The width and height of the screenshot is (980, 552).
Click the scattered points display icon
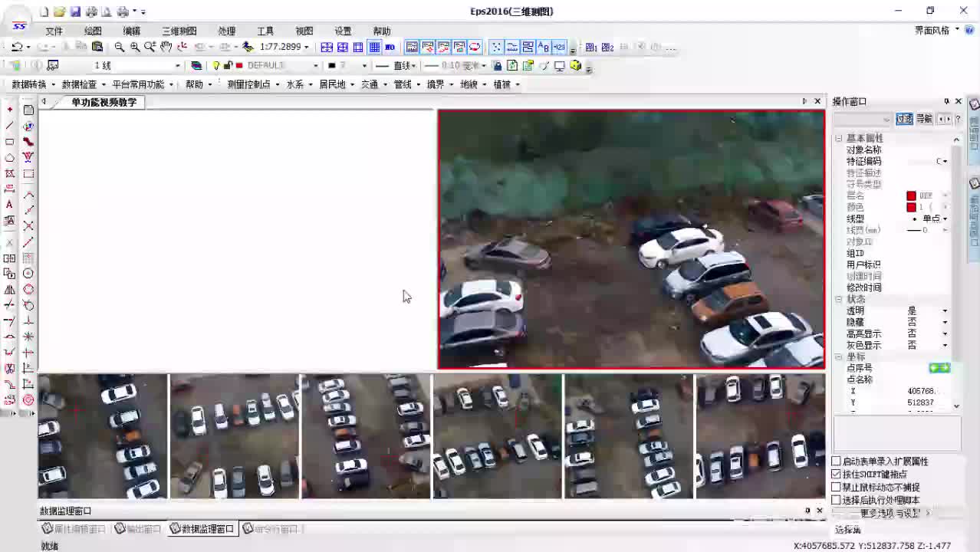click(496, 47)
